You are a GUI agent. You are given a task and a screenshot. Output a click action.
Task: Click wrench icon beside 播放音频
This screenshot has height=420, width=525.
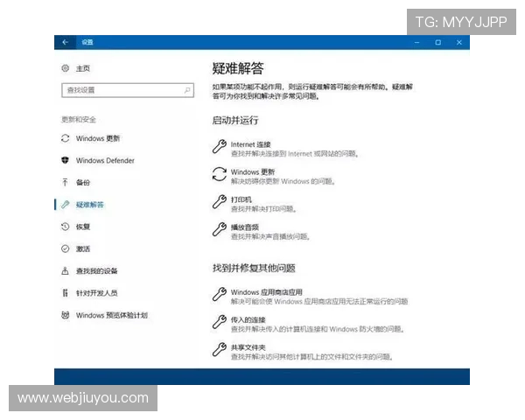[x=220, y=229]
